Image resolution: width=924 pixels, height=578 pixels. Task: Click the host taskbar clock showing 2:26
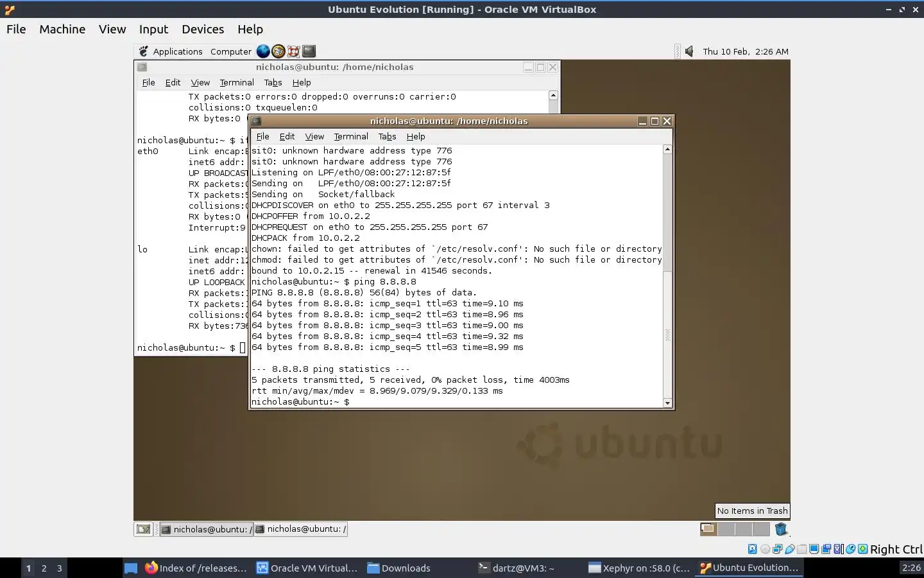pyautogui.click(x=911, y=568)
